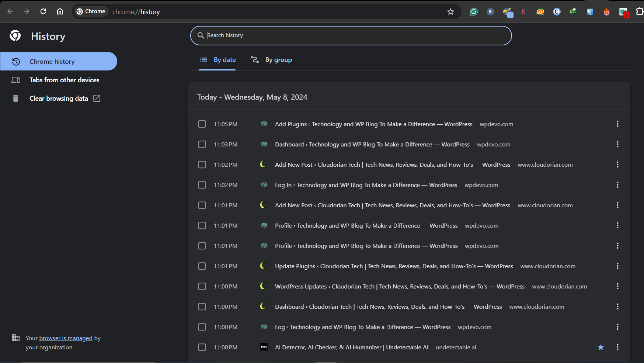The width and height of the screenshot is (644, 363).
Task: Switch to the By date tab
Action: click(217, 60)
